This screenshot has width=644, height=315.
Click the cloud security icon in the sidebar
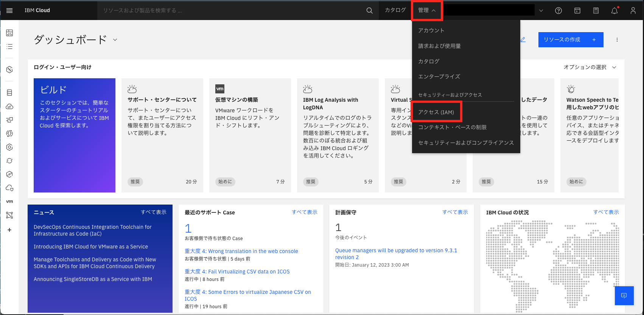pyautogui.click(x=9, y=188)
